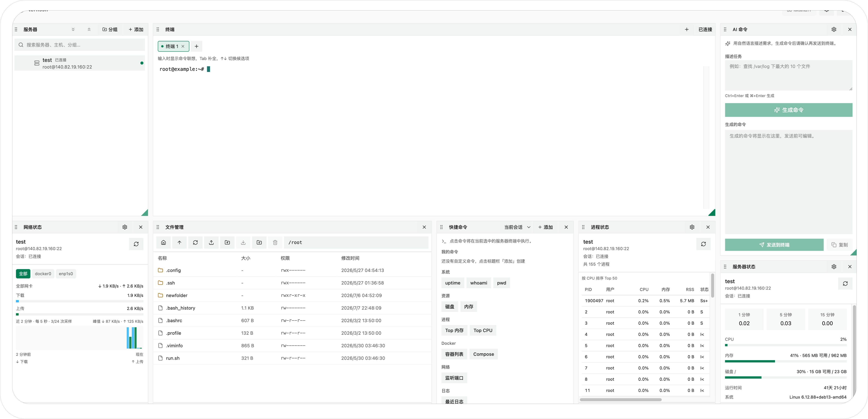Click the delete trash icon

tap(275, 242)
